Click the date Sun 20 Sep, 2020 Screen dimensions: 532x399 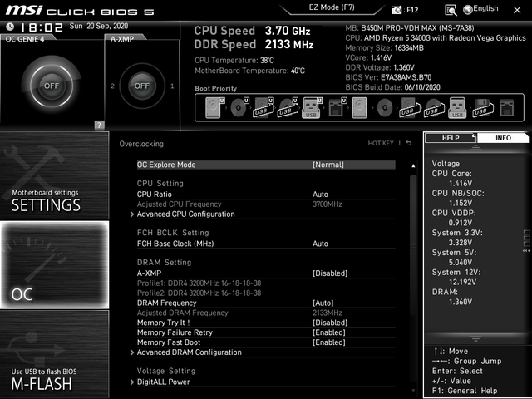coord(99,26)
